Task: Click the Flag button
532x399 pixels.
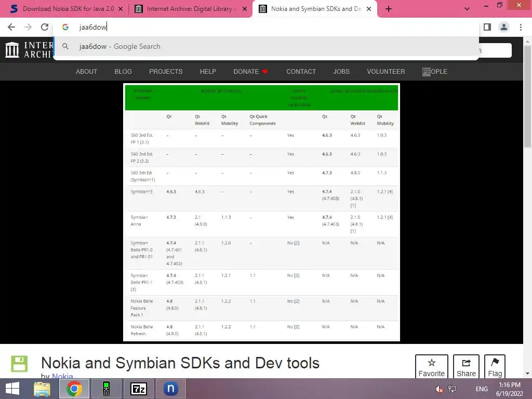Action: [495, 367]
